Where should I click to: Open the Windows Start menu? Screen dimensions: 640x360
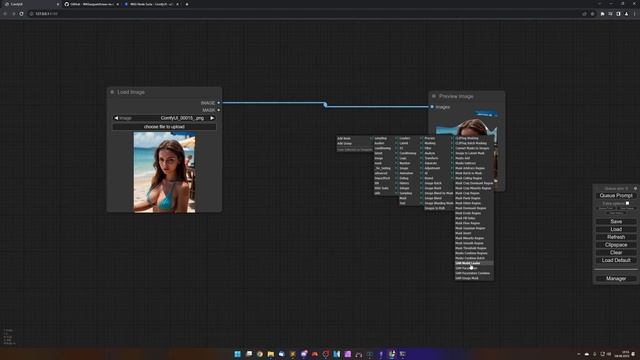pyautogui.click(x=238, y=354)
